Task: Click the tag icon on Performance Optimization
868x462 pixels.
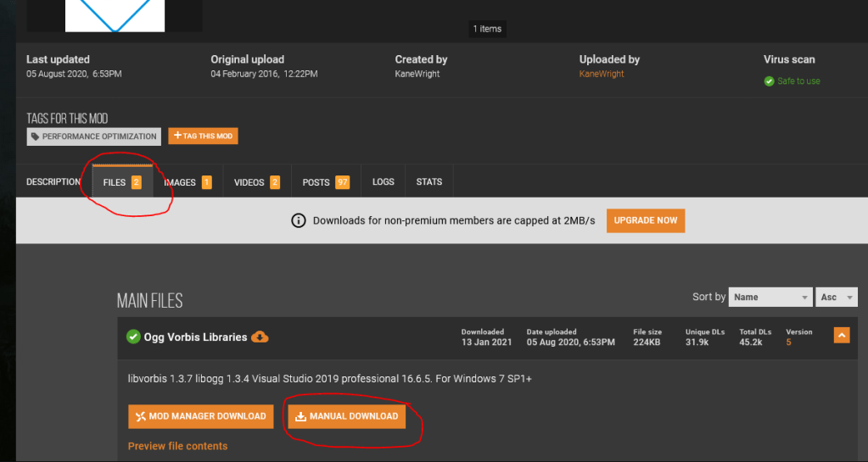Action: coord(35,136)
